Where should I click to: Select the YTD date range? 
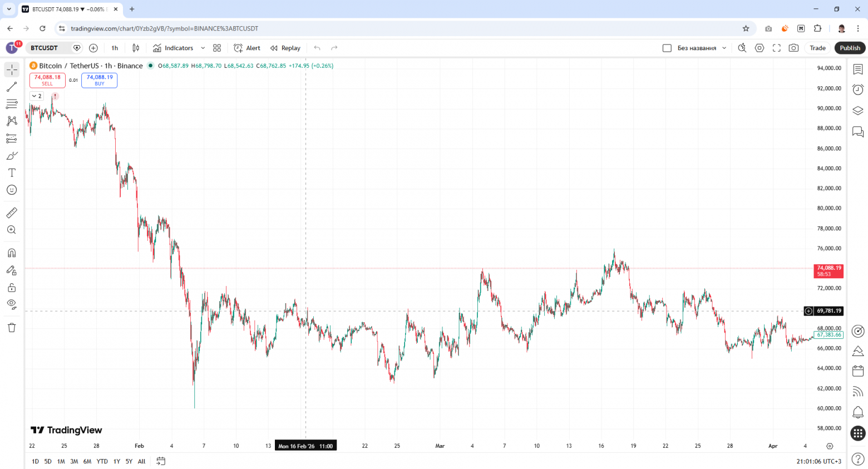click(x=102, y=461)
